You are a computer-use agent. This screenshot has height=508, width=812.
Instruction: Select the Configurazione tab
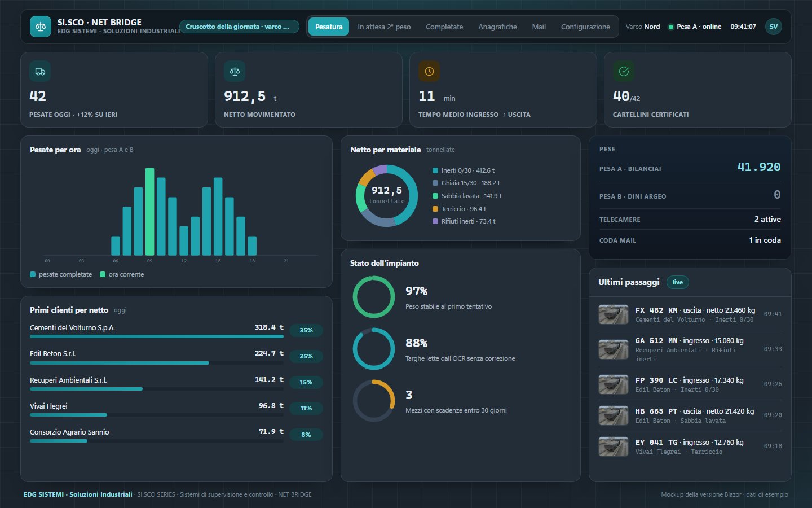[x=585, y=27]
